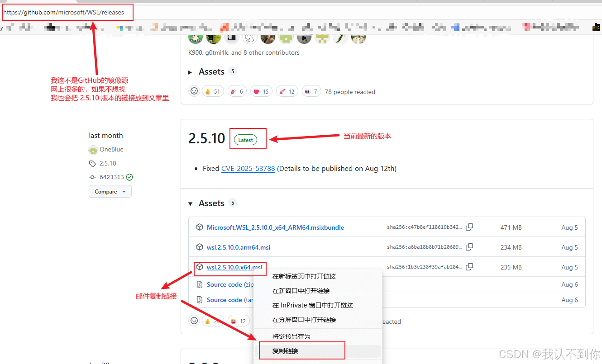Click the 235 MB file size
602x364 pixels.
511,267
